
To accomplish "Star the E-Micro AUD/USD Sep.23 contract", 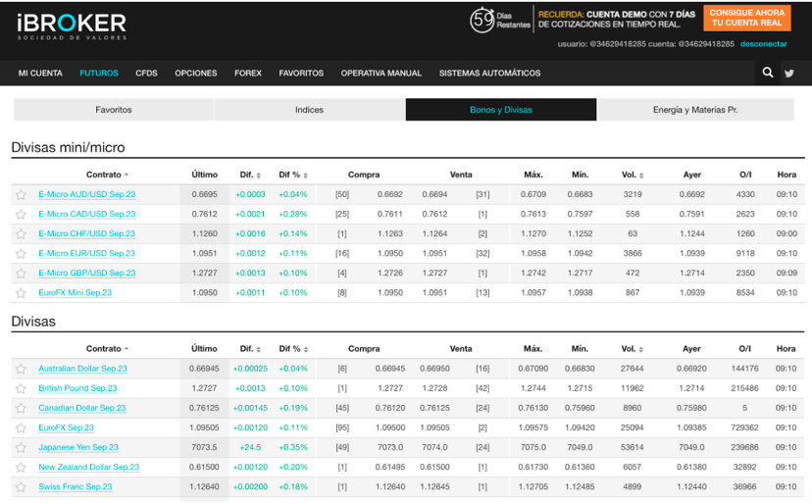I will (21, 195).
